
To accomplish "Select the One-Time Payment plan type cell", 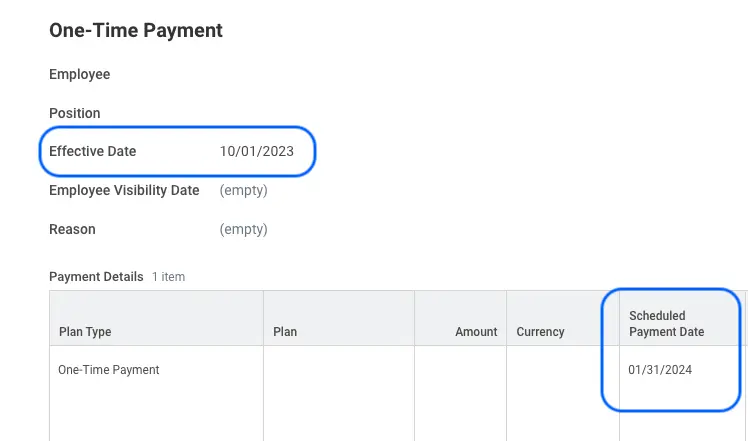I will pyautogui.click(x=109, y=370).
